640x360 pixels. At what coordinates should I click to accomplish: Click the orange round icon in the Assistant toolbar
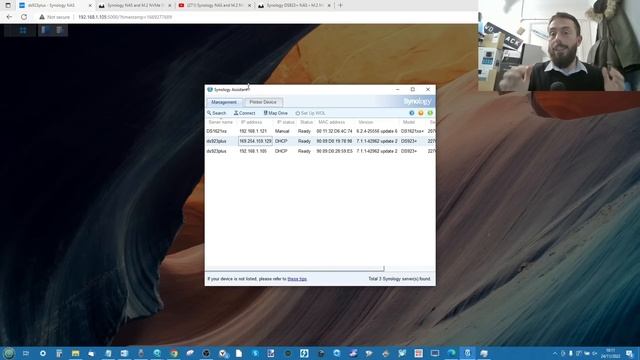pyautogui.click(x=421, y=113)
